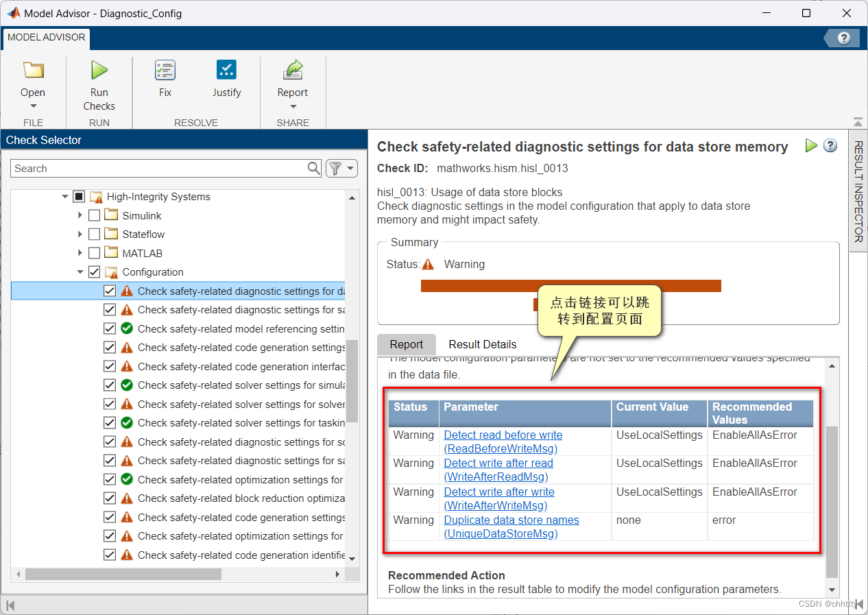The image size is (868, 615).
Task: Expand the Result Inspector side panel
Action: (858, 192)
